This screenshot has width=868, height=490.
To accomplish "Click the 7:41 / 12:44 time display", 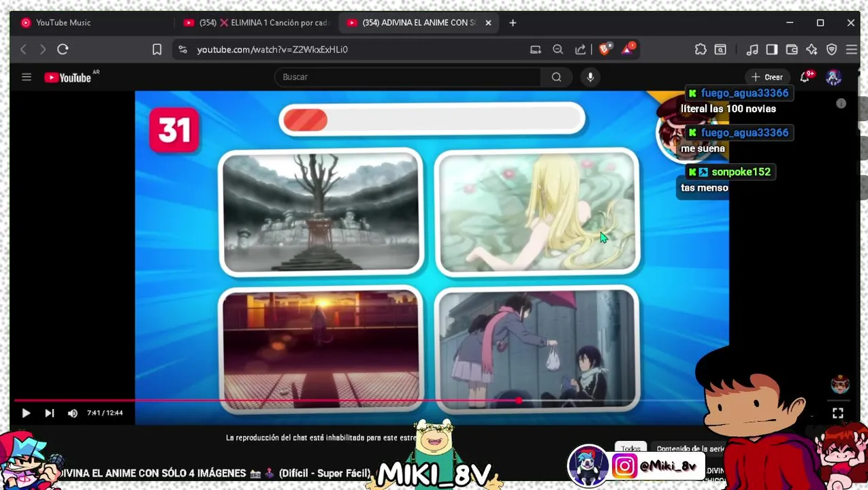I will (105, 413).
